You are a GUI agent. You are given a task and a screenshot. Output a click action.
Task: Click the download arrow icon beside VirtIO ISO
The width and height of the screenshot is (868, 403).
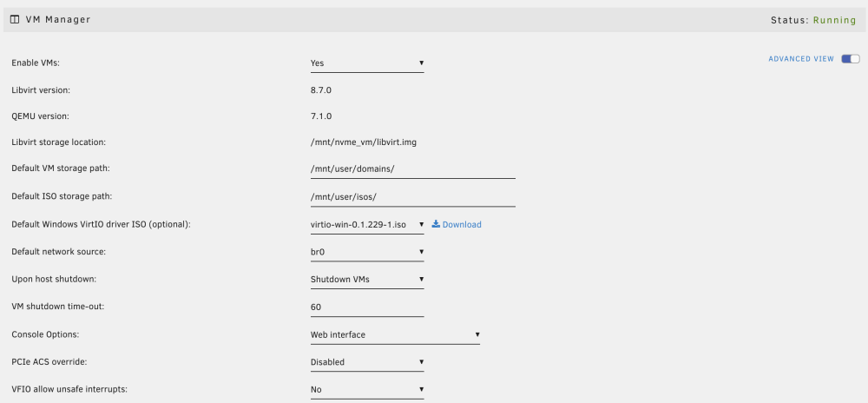436,224
